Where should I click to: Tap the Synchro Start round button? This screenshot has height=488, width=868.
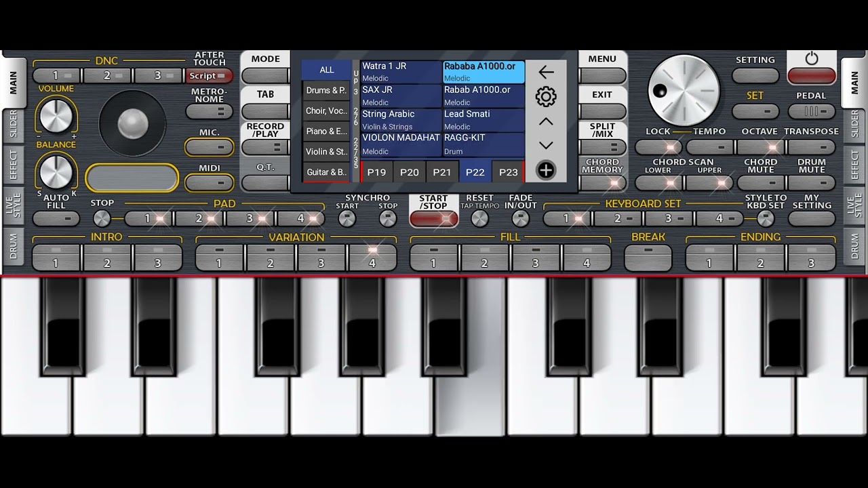(347, 218)
